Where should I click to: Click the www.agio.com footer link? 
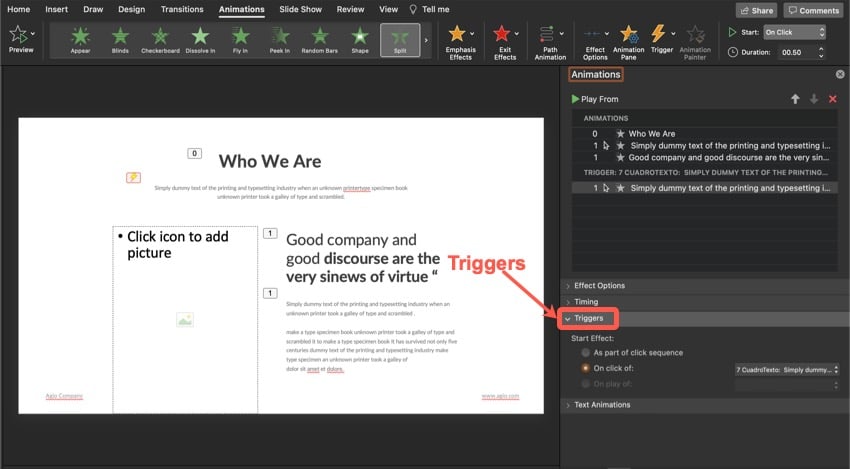pyautogui.click(x=500, y=396)
